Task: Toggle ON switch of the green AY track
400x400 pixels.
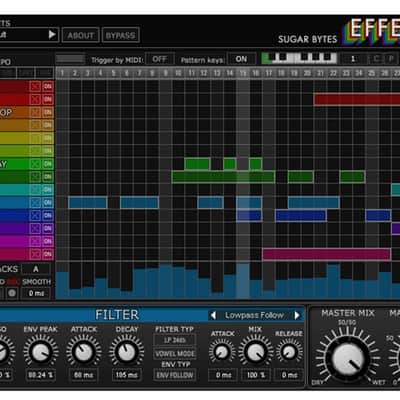Action: click(x=48, y=164)
